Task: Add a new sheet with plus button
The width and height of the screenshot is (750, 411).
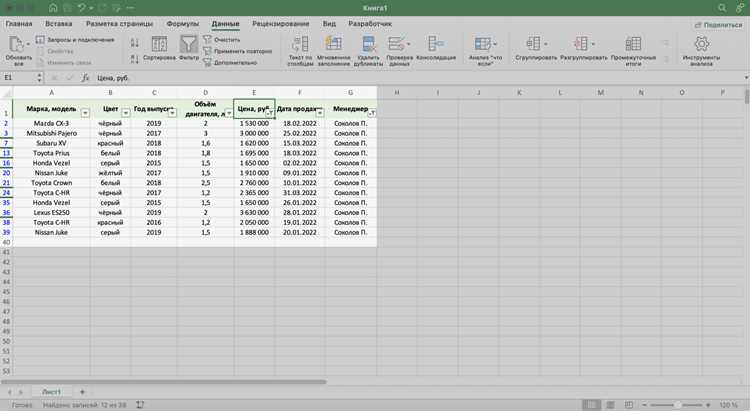Action: pyautogui.click(x=82, y=391)
